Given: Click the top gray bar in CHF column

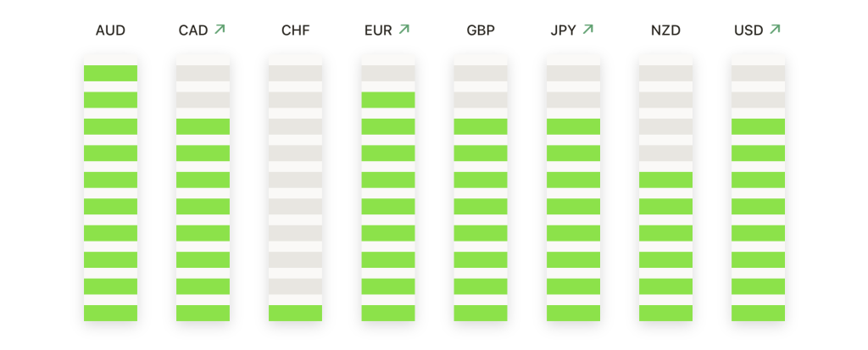Looking at the screenshot, I should (296, 73).
